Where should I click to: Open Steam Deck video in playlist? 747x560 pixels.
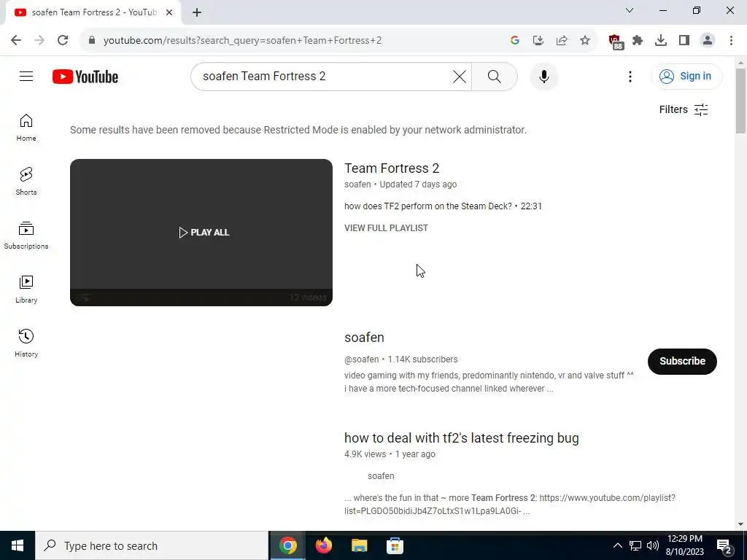coord(443,206)
